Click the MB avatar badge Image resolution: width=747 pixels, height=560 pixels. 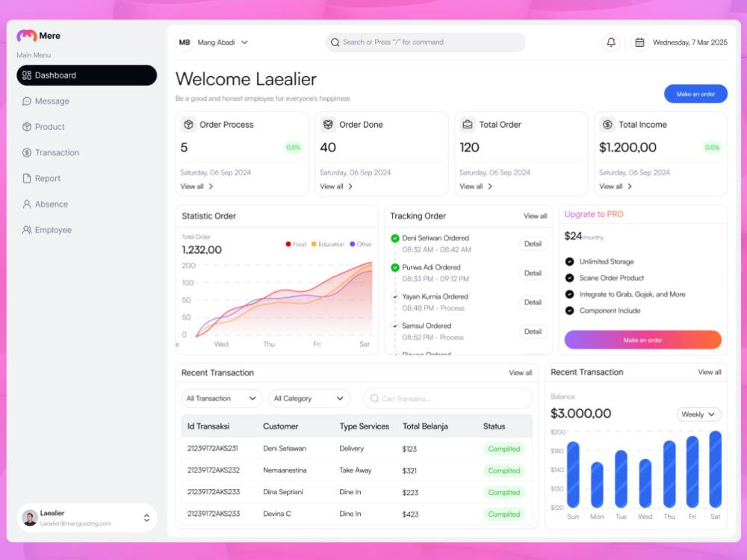coord(185,43)
